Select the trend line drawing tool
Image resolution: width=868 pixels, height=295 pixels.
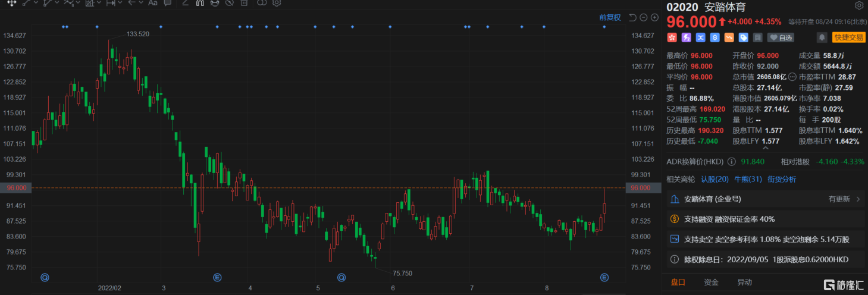pyautogui.click(x=27, y=2)
